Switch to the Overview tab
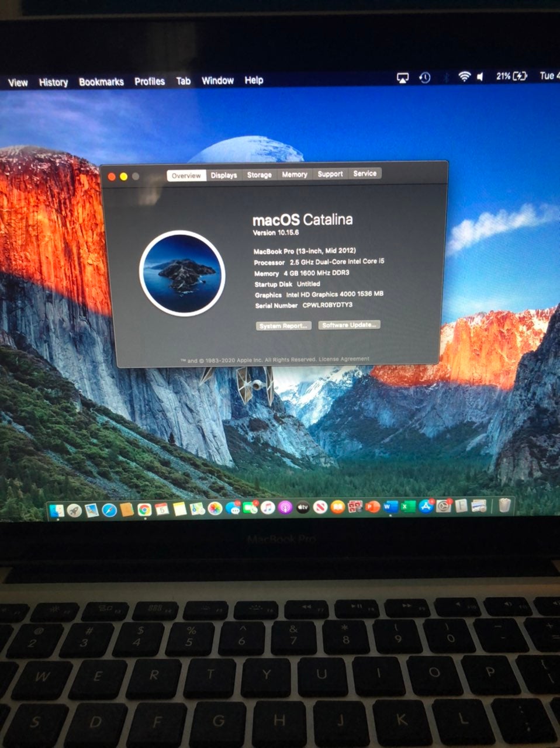Screen dimensions: 560x748 186,175
